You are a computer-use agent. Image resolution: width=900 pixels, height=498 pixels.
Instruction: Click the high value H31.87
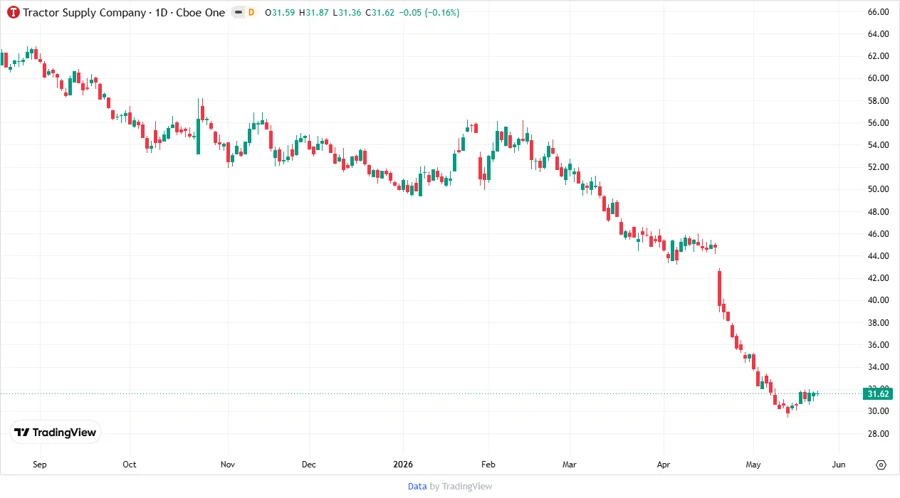(x=314, y=13)
